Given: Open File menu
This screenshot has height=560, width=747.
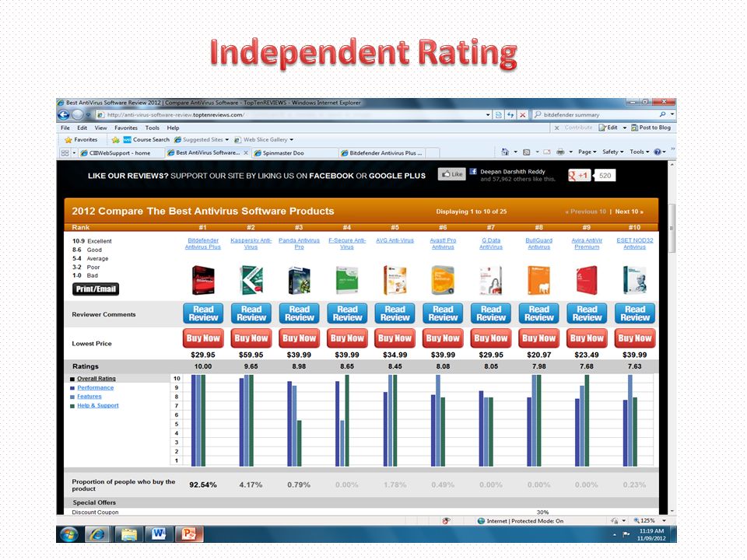Looking at the screenshot, I should 65,128.
